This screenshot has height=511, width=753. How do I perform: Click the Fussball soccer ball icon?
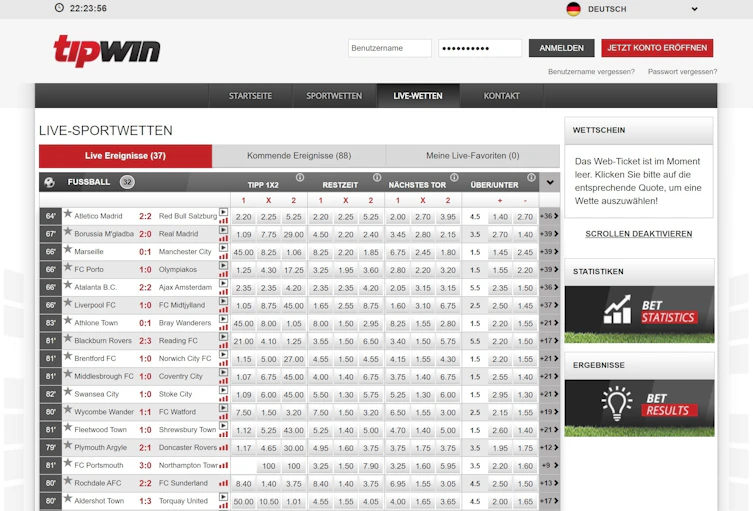49,182
